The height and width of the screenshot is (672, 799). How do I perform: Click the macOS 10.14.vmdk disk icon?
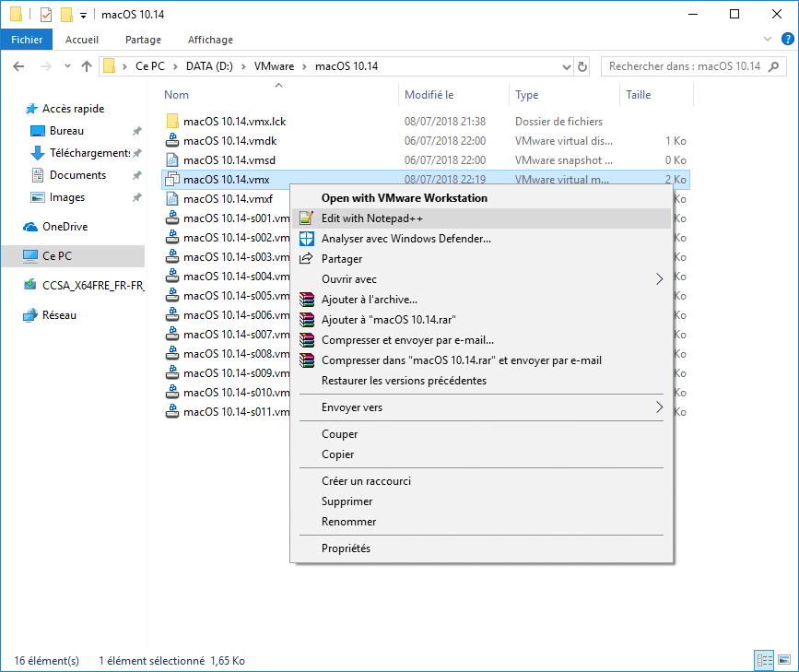pos(172,141)
